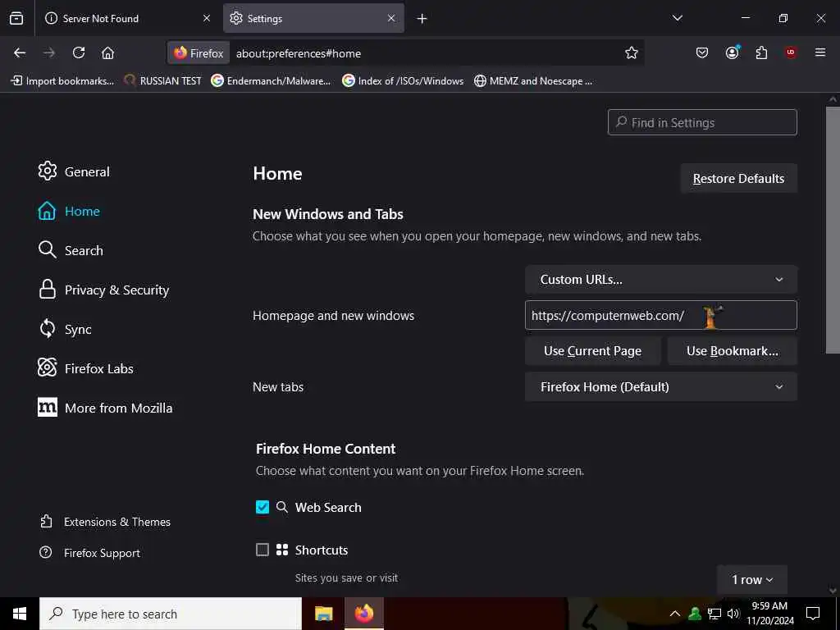Edit the homepage URL field
Screen dimensions: 840x630
(660, 315)
